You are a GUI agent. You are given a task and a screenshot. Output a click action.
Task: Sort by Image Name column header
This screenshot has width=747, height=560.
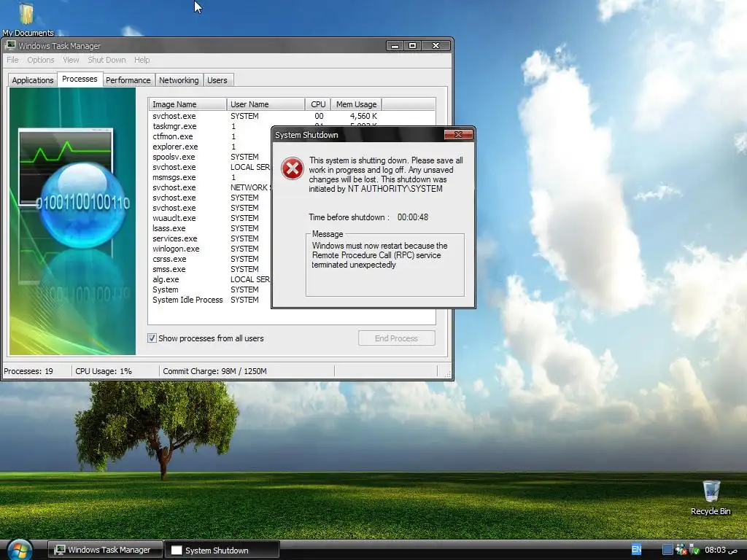pyautogui.click(x=187, y=104)
